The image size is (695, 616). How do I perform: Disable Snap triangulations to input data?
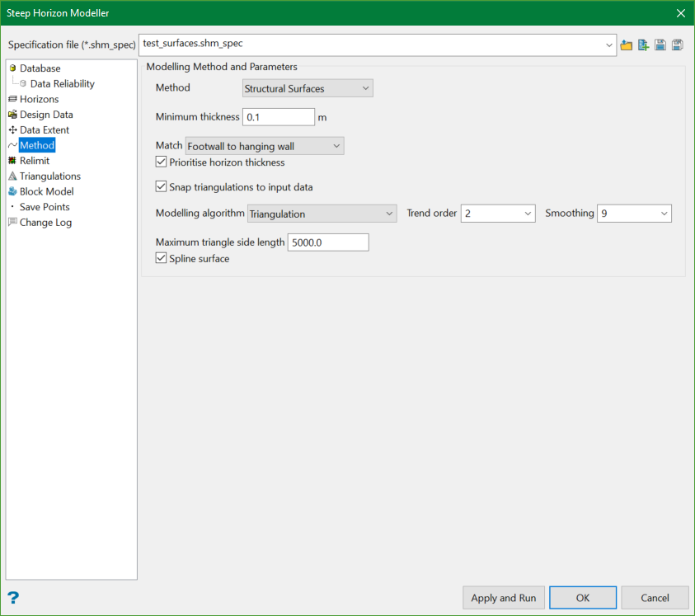coord(162,187)
